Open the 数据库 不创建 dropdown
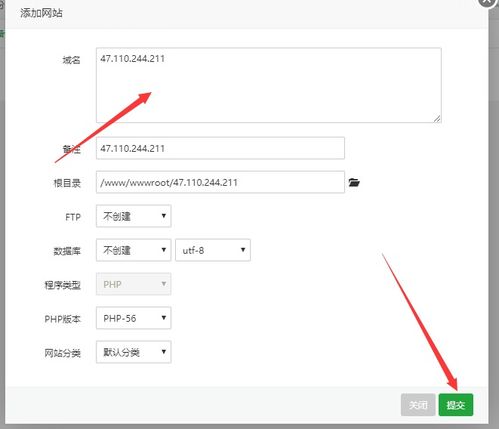499x429 pixels. pyautogui.click(x=134, y=250)
